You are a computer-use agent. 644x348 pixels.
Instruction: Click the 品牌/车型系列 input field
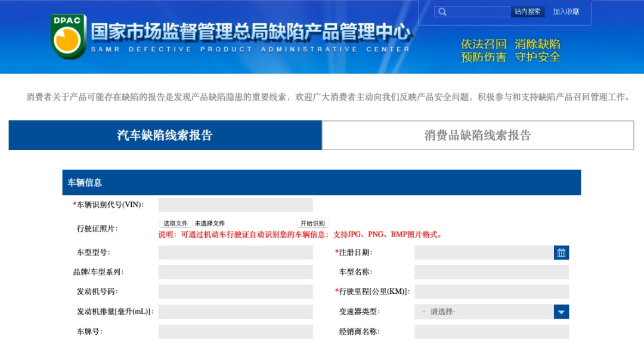click(x=236, y=272)
